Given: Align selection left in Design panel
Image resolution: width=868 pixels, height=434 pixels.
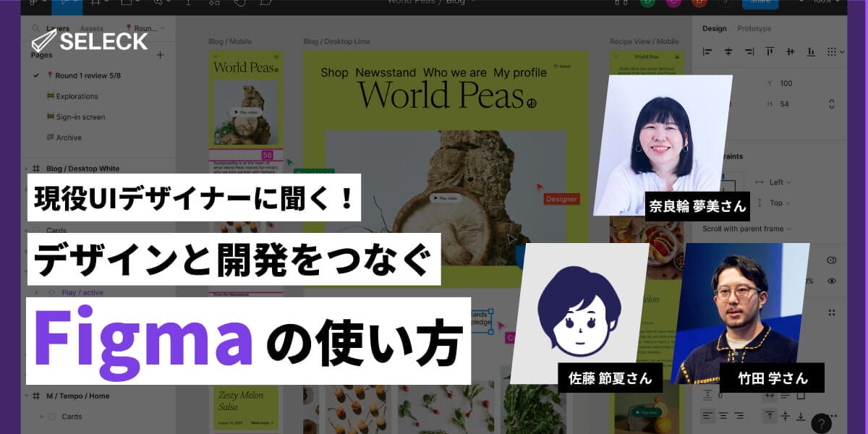Looking at the screenshot, I should 707,51.
